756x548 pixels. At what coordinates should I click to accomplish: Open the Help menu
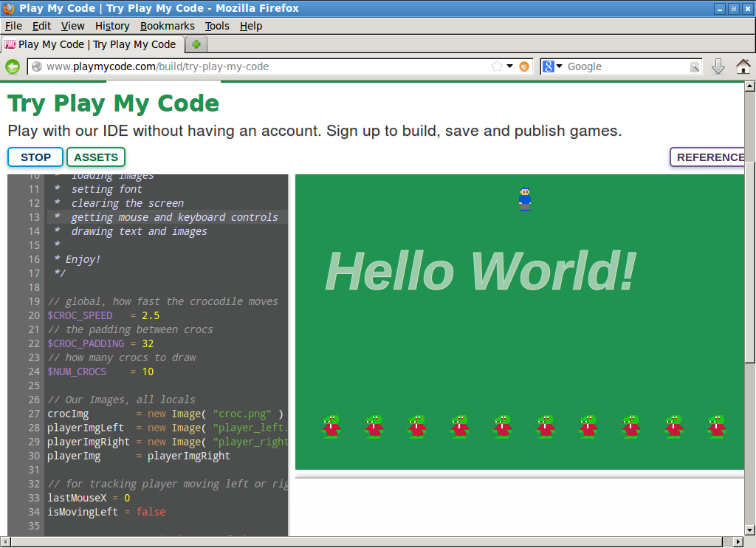coord(251,26)
